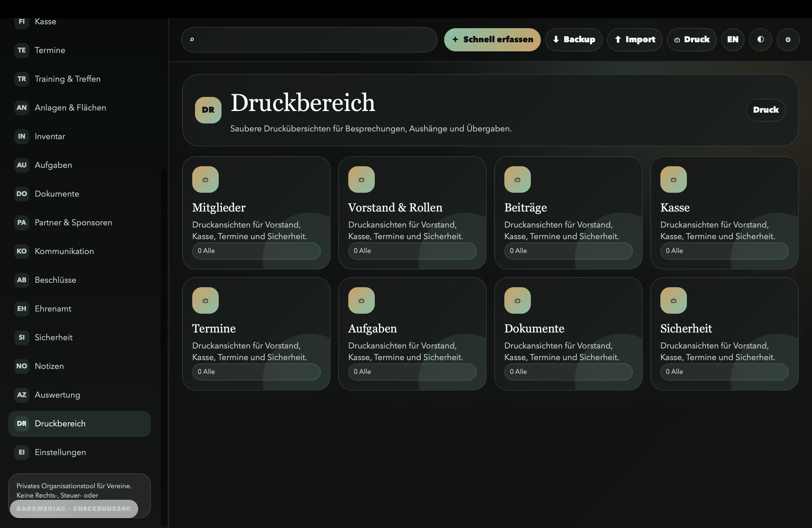The height and width of the screenshot is (528, 812).
Task: Open the Vorstand & Rollen card title
Action: point(395,207)
